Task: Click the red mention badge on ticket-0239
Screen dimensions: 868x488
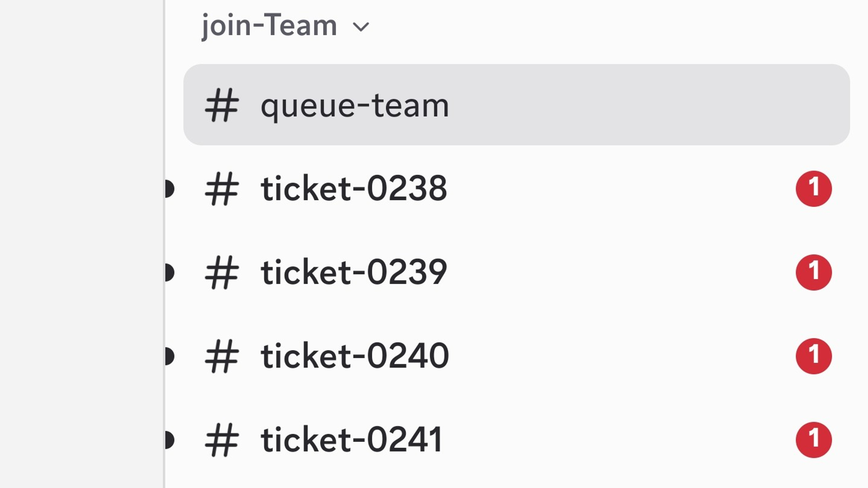Action: [814, 272]
